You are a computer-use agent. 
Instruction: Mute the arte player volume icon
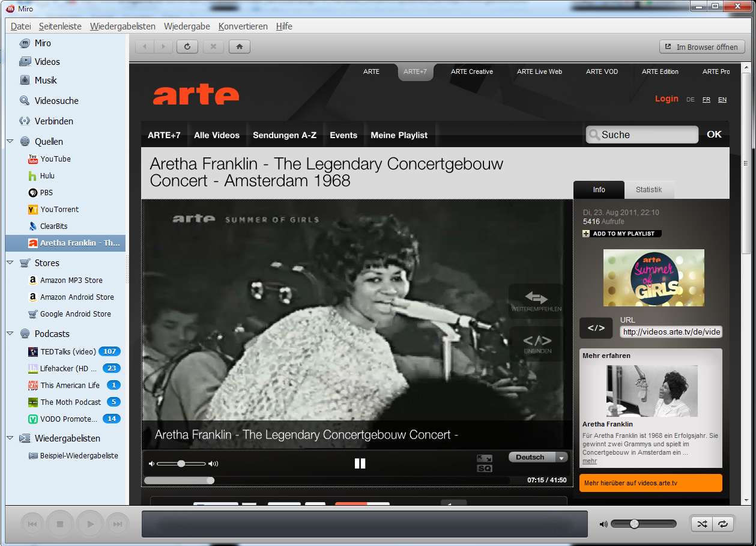[x=152, y=464]
